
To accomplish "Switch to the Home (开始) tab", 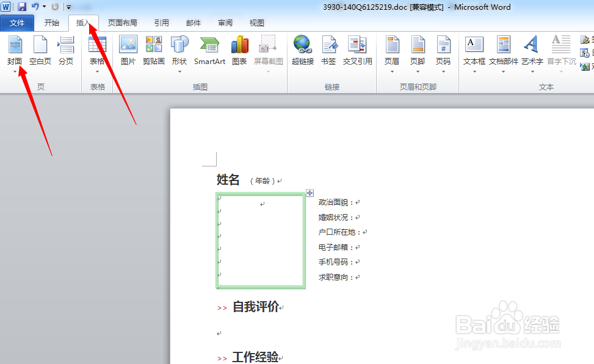I will [x=51, y=23].
